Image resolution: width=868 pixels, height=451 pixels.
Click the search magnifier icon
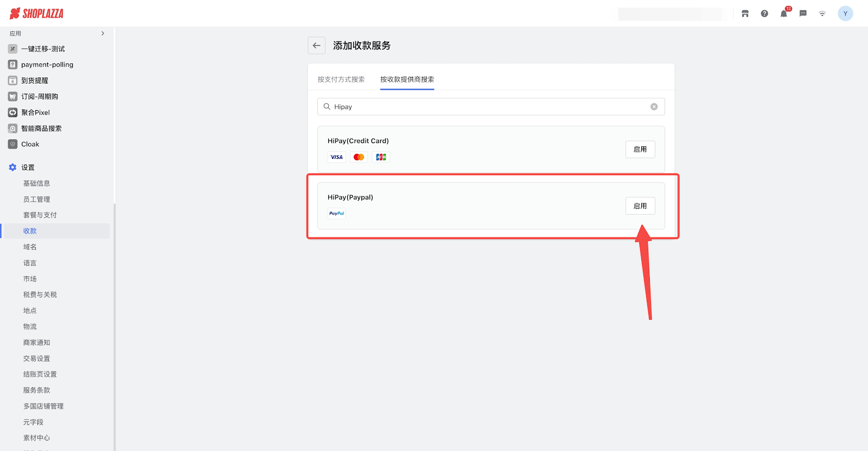pos(327,107)
